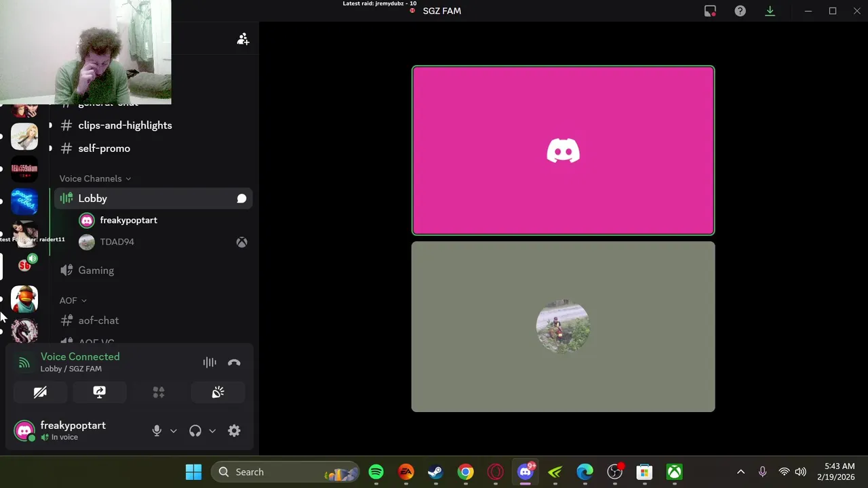The image size is (868, 488).
Task: Click Voice Connected status text
Action: pyautogui.click(x=80, y=357)
